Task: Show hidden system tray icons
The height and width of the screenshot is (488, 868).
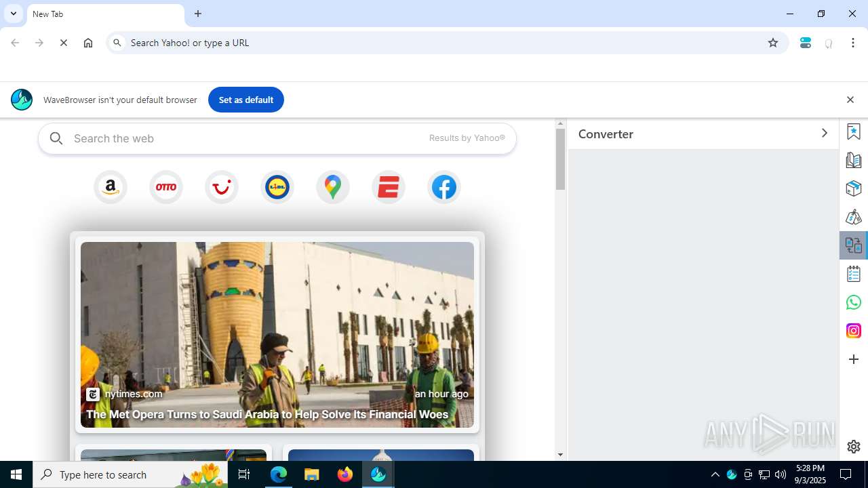Action: coord(715,474)
